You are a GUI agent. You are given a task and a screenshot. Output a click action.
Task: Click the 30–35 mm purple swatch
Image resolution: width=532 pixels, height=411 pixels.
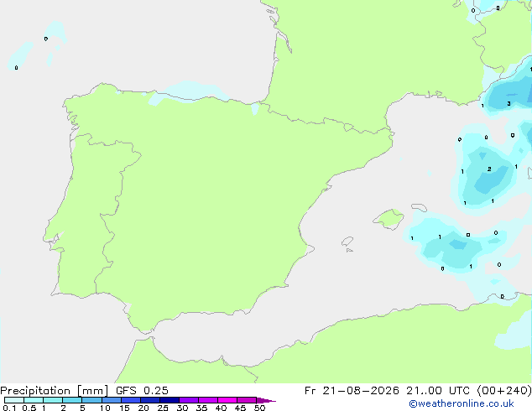coord(188,400)
